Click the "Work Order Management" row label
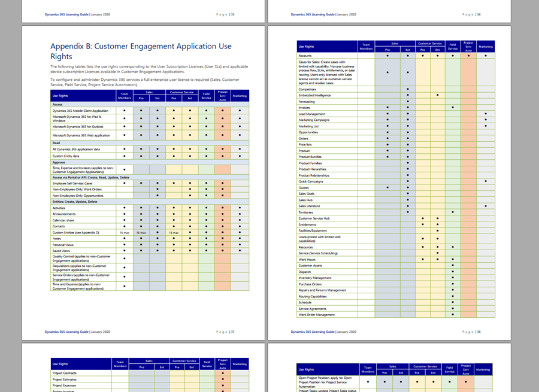 point(316,315)
